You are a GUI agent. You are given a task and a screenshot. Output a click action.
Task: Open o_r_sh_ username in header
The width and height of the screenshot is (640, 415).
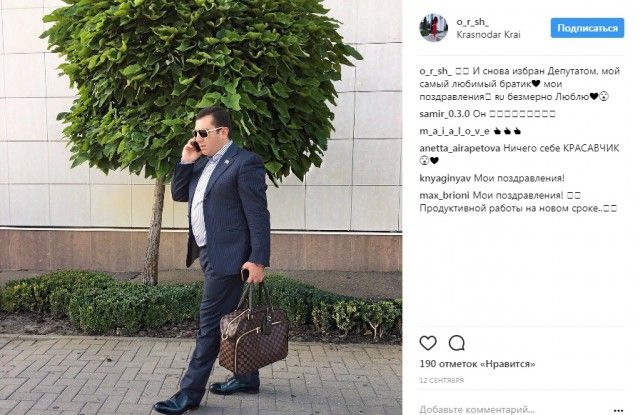[472, 22]
